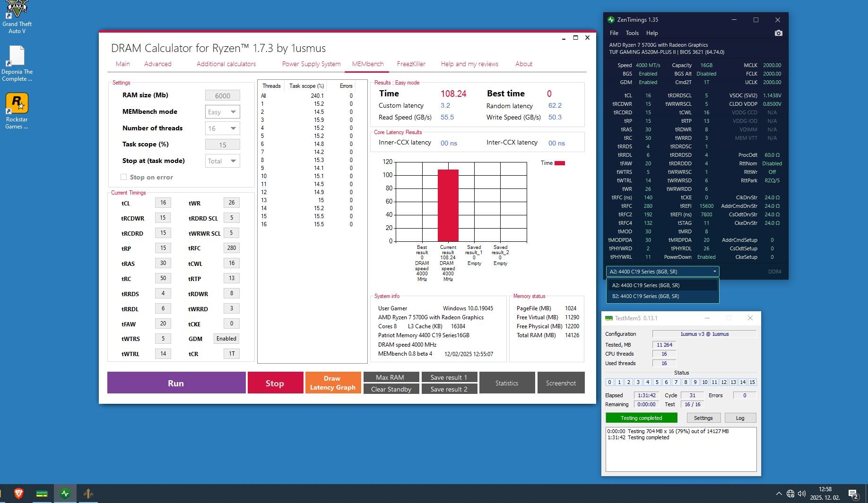The height and width of the screenshot is (503, 868).
Task: Switch to the Advanced tab
Action: coord(158,64)
